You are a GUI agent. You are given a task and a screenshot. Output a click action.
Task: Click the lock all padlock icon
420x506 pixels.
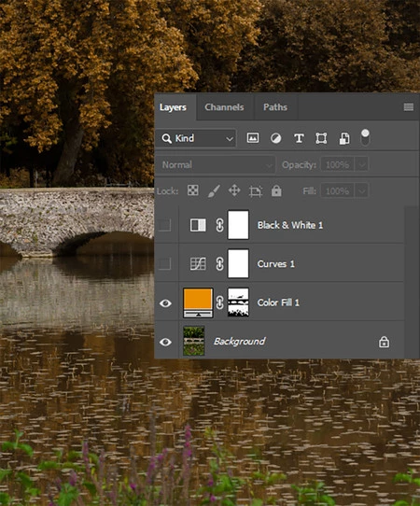tap(276, 190)
